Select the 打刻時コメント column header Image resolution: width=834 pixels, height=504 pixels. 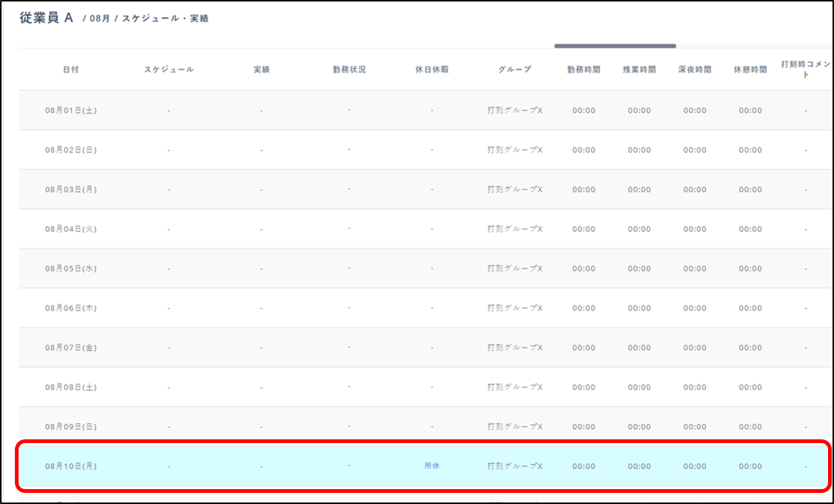pos(805,70)
